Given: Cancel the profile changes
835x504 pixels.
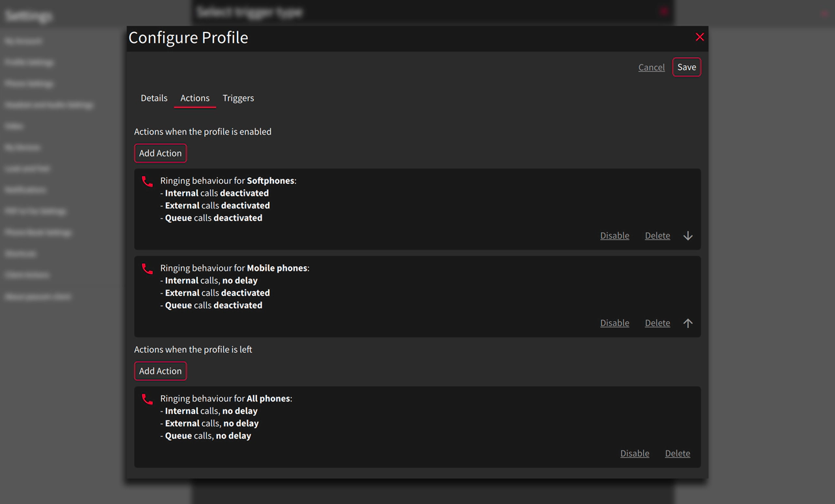Looking at the screenshot, I should click(x=651, y=67).
